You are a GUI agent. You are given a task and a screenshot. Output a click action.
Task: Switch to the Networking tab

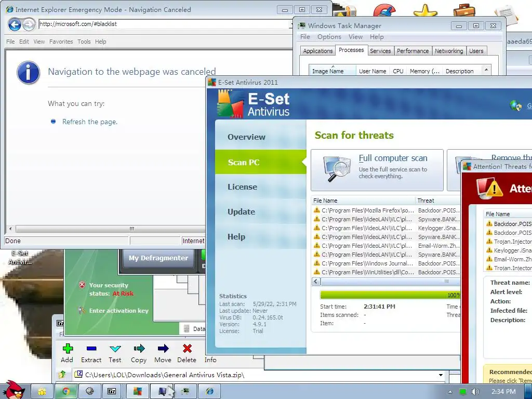448,51
